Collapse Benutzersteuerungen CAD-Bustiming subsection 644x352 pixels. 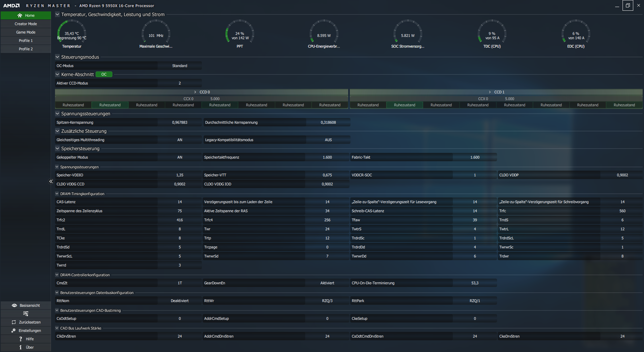pos(57,310)
